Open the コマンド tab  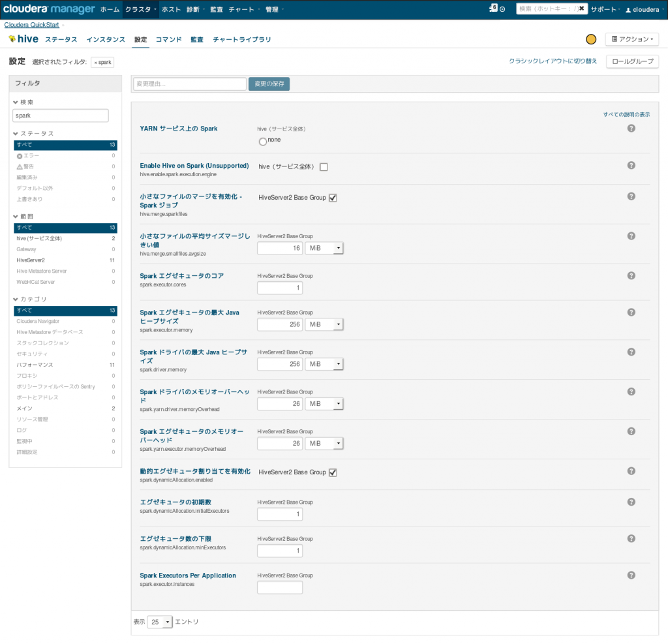[x=169, y=40]
